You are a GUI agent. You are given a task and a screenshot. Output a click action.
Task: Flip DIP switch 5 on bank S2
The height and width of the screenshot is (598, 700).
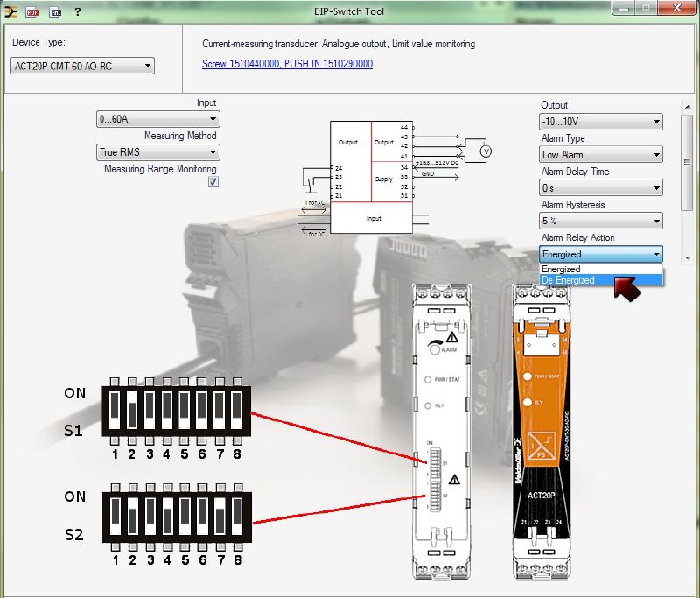185,515
